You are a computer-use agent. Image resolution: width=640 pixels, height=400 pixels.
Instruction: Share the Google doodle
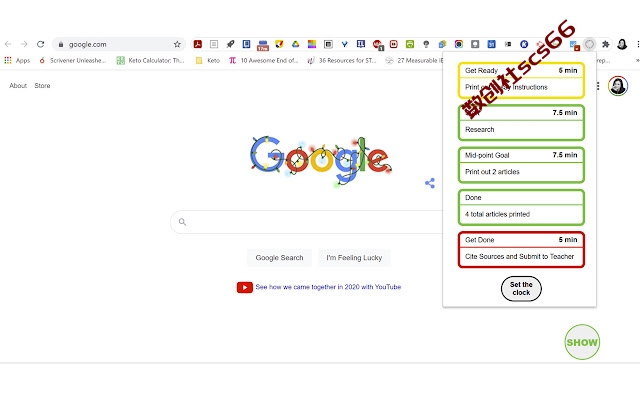[x=430, y=183]
